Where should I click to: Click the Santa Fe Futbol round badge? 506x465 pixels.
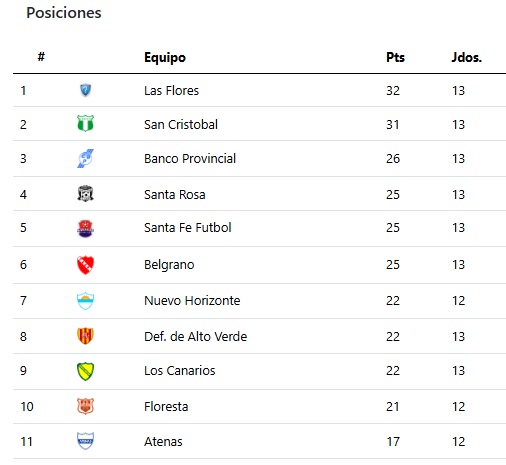(85, 229)
